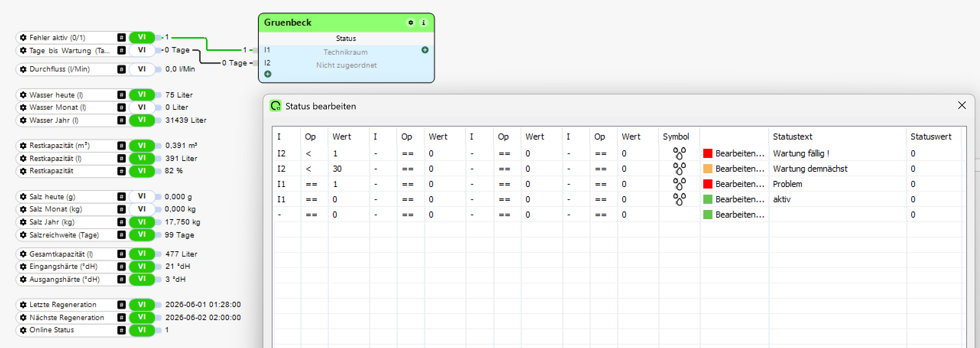
Task: Click the Symbol column header
Action: pyautogui.click(x=679, y=137)
